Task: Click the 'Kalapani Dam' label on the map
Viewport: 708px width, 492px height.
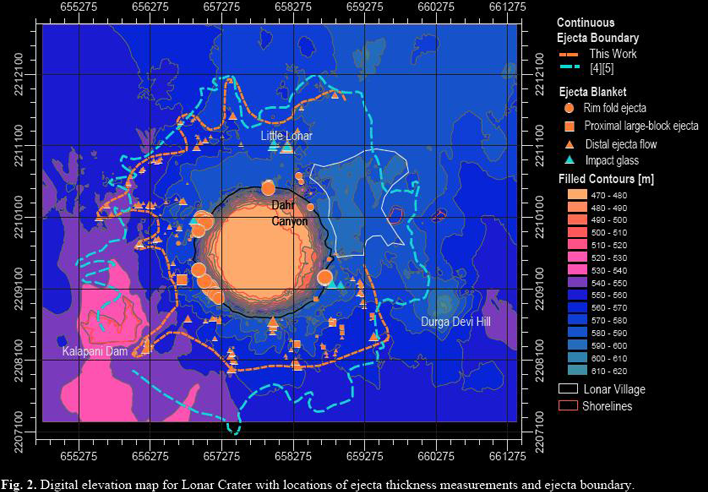Action: pos(94,352)
